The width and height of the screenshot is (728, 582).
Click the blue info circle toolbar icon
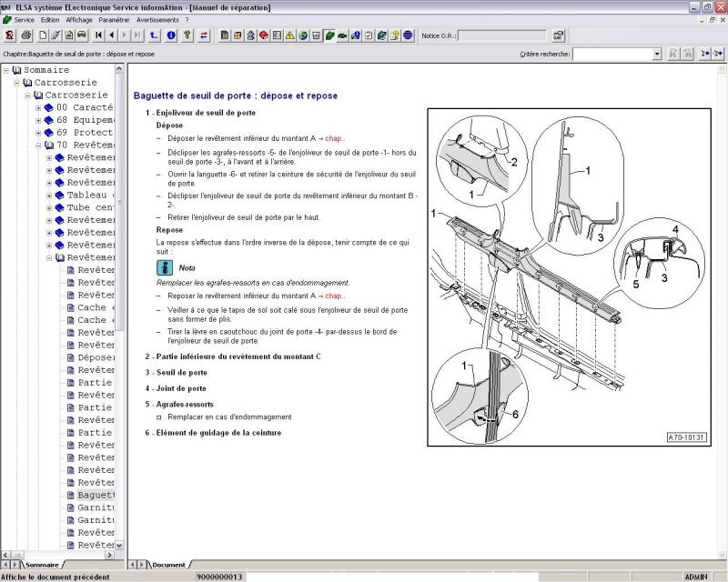click(171, 35)
